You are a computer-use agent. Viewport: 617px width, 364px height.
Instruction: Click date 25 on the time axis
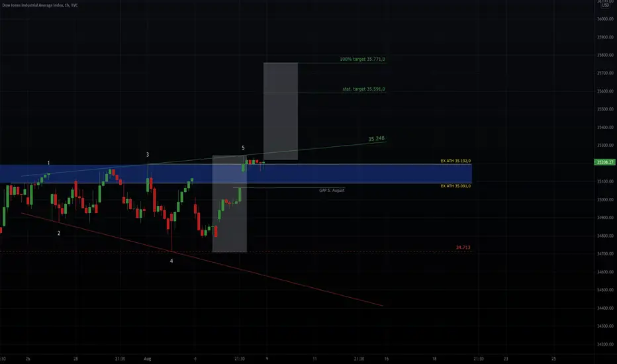(553, 359)
